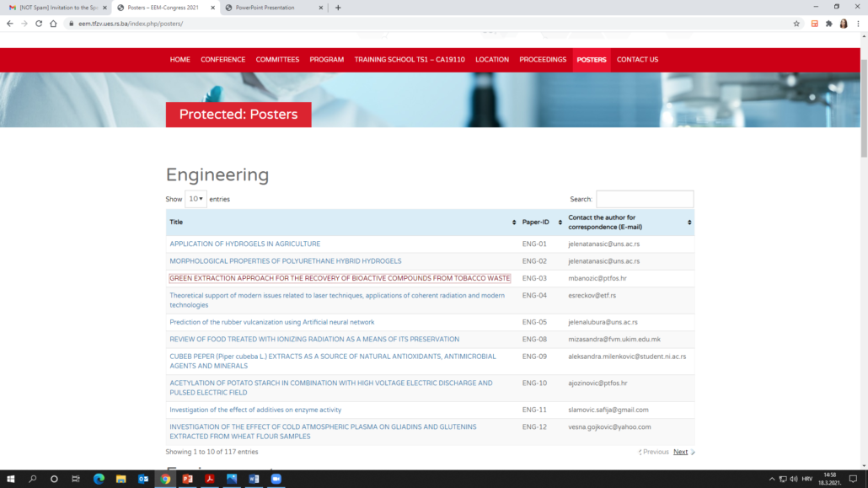Screen dimensions: 868x488
Task: View site information lock icon
Action: coord(71,24)
